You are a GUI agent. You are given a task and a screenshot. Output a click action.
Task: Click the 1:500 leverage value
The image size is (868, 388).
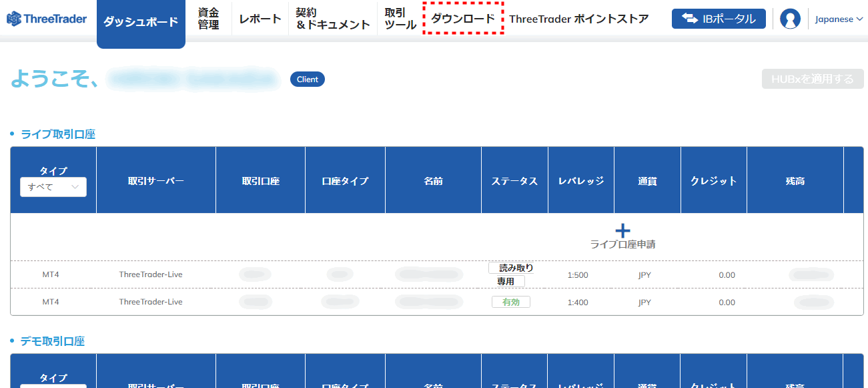point(578,275)
